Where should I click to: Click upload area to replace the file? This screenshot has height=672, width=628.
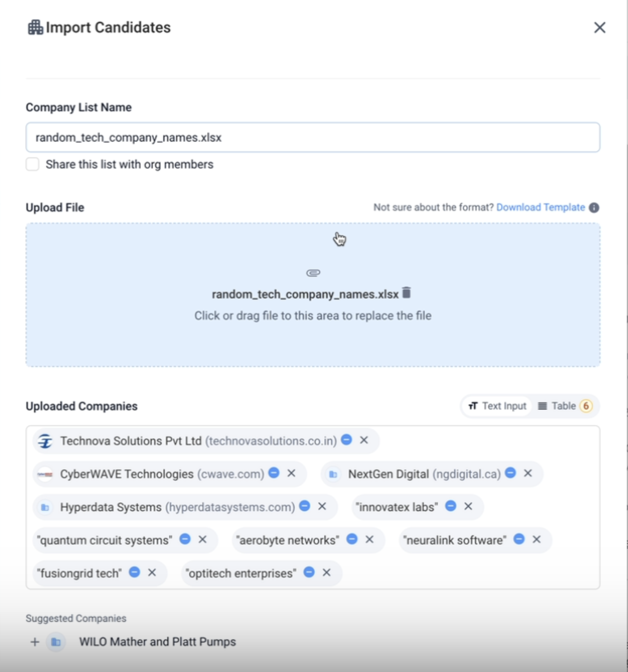(x=313, y=338)
